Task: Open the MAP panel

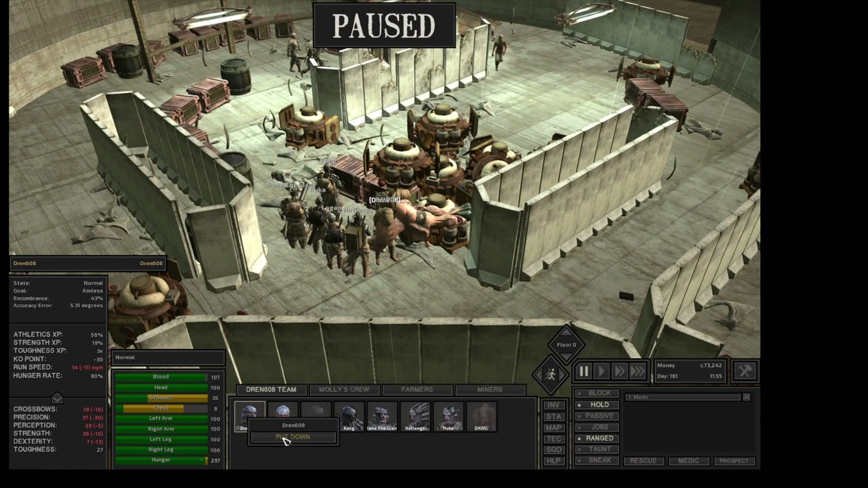Action: (554, 428)
